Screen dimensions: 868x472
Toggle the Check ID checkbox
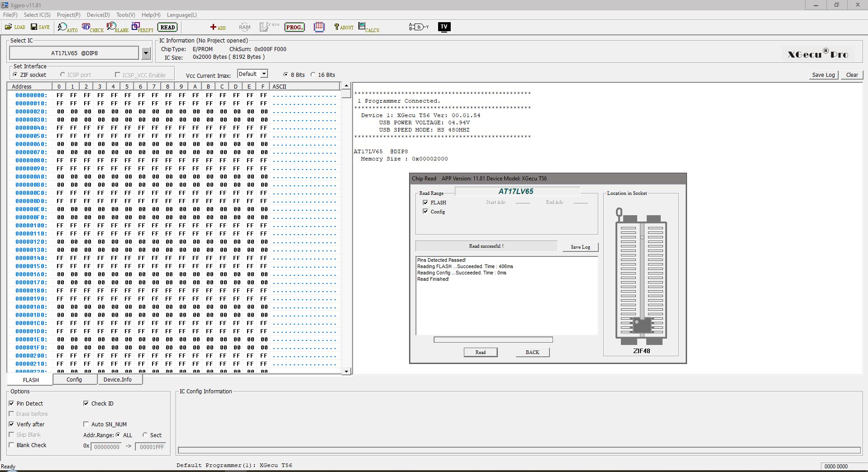(x=86, y=404)
